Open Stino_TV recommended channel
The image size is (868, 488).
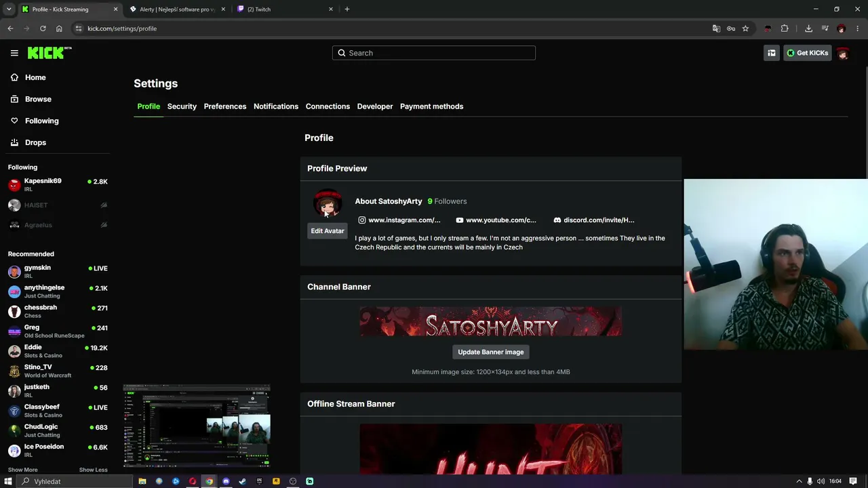(58, 371)
